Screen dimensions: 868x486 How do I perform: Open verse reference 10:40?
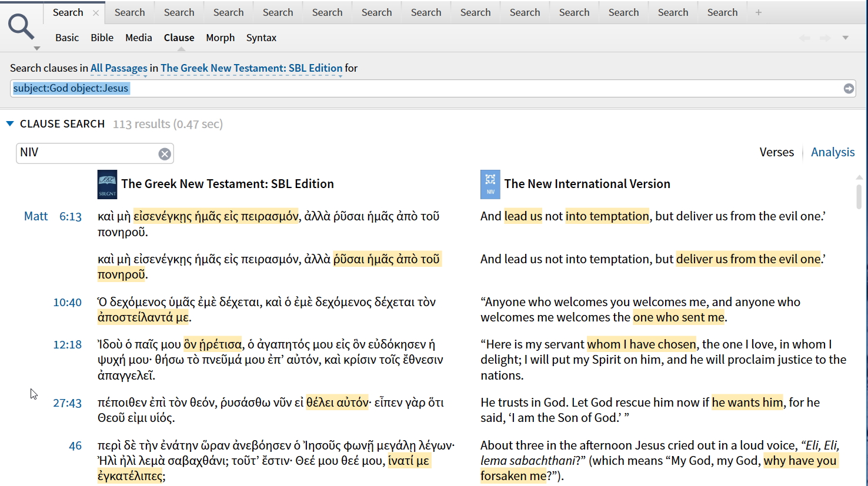pos(68,303)
